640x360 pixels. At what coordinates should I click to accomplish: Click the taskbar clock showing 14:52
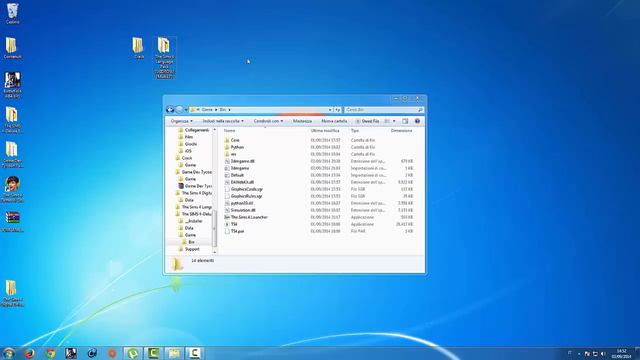click(621, 353)
